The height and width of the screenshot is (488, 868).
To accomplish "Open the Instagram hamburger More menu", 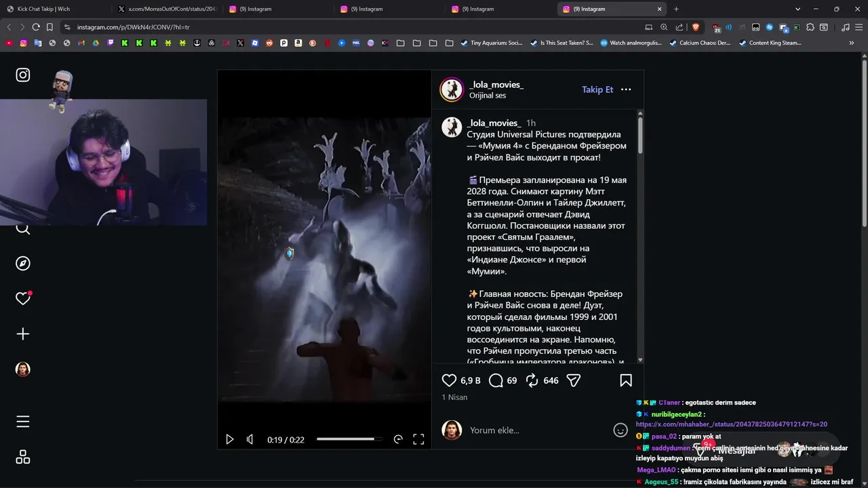I will click(23, 422).
